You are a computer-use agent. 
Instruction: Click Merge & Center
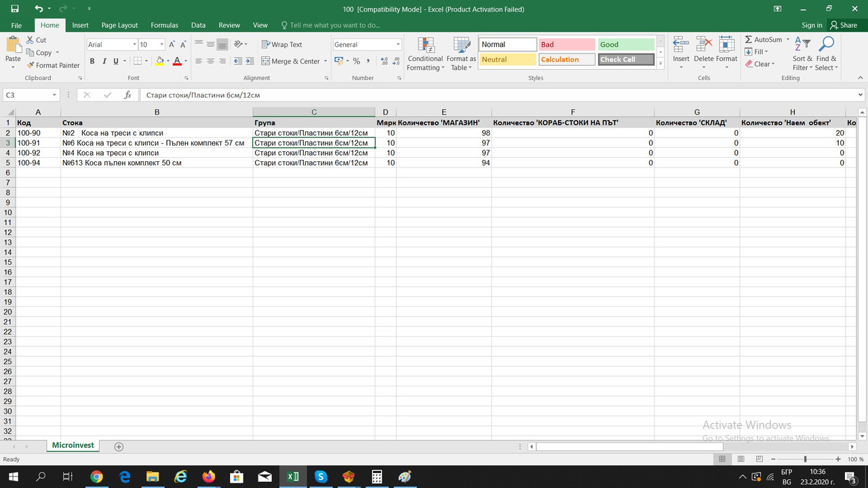tap(290, 61)
